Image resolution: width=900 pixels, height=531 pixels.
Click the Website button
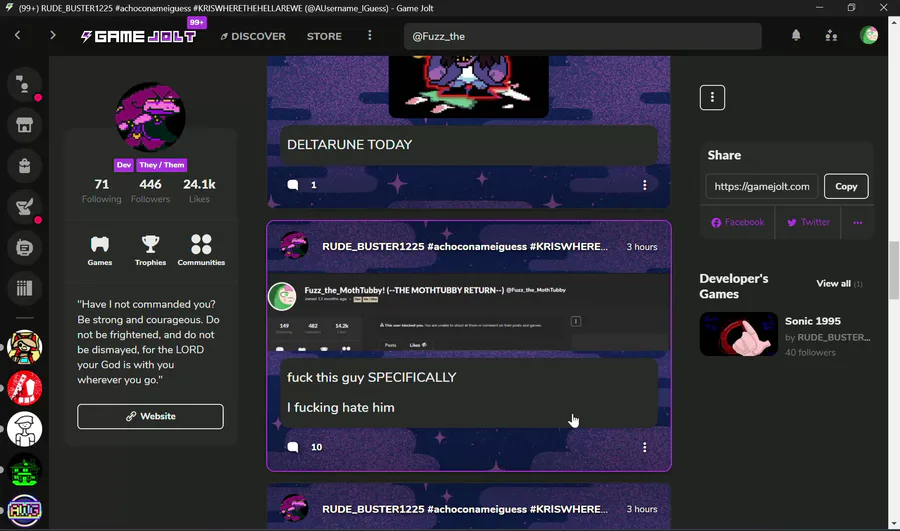tap(150, 416)
